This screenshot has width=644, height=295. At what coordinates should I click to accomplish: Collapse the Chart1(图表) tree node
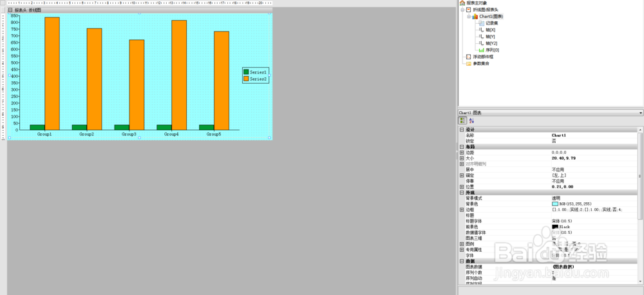coord(469,17)
